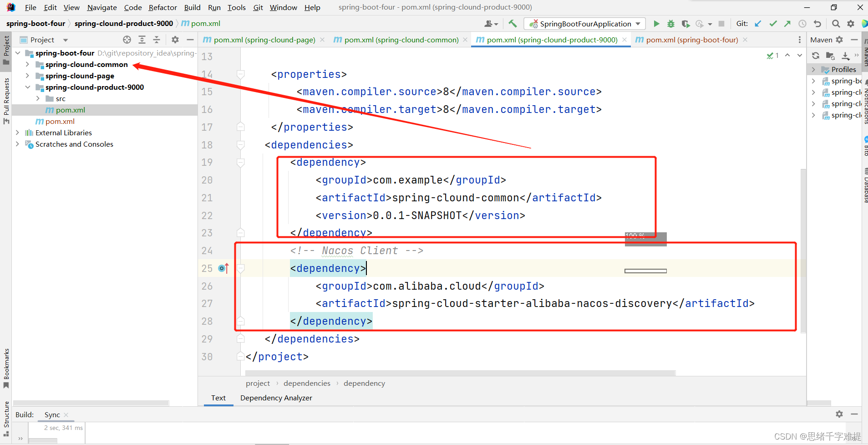868x445 pixels.
Task: Open Maven panel settings gear
Action: tap(839, 40)
